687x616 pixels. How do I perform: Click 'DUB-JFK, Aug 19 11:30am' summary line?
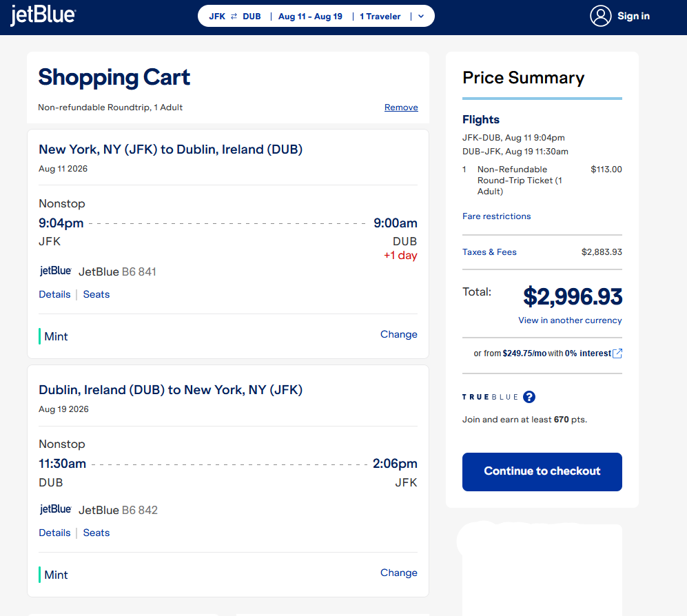tap(515, 152)
